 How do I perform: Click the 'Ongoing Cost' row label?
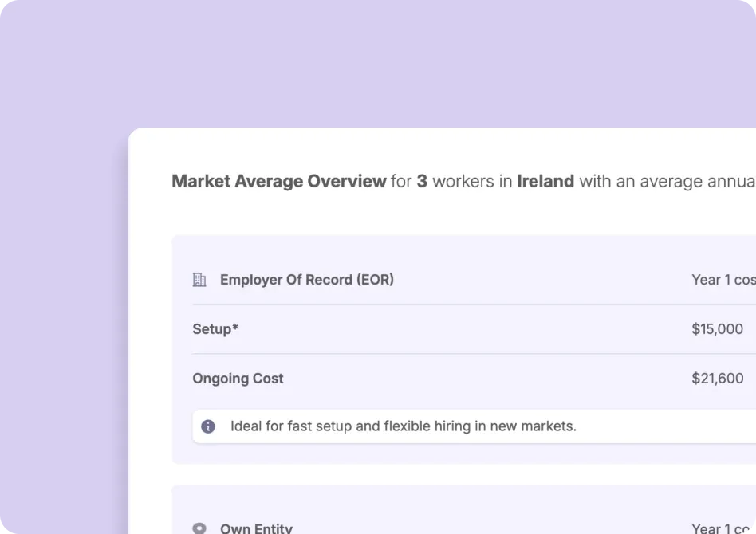[238, 379]
